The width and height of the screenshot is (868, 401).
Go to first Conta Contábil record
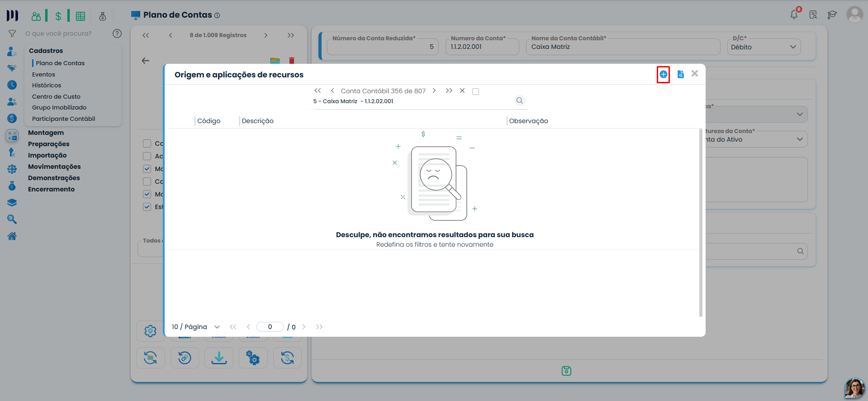tap(318, 91)
